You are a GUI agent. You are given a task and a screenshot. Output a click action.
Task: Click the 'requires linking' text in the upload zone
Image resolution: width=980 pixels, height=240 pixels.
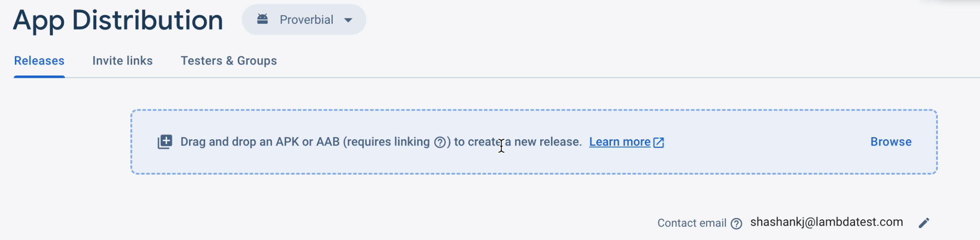tap(388, 142)
